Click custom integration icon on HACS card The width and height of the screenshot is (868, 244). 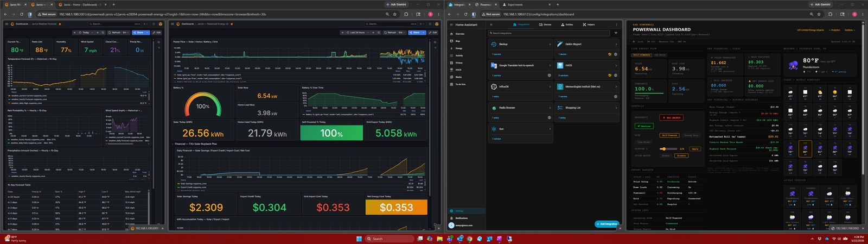(x=610, y=76)
